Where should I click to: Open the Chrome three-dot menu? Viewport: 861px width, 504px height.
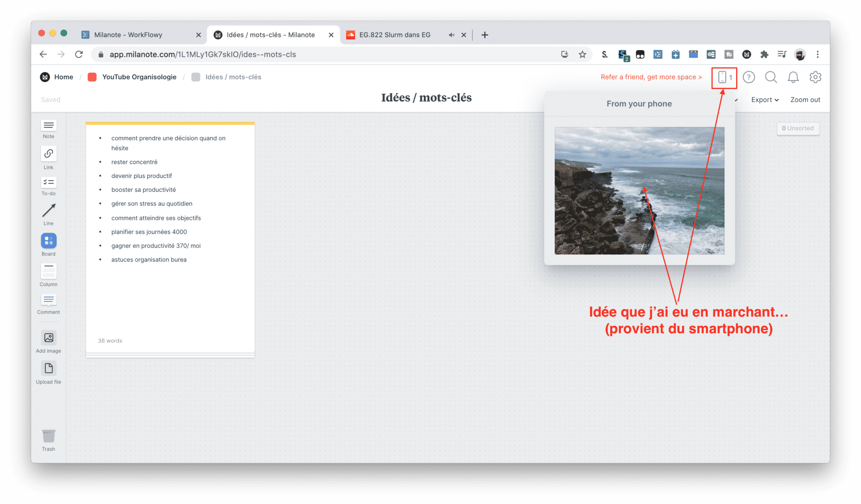(818, 54)
